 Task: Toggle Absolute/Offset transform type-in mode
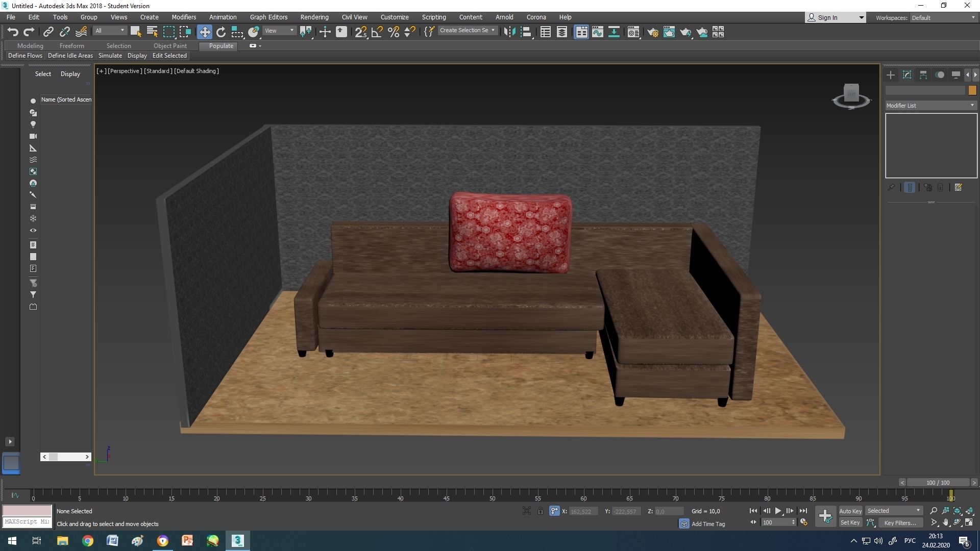pyautogui.click(x=554, y=511)
